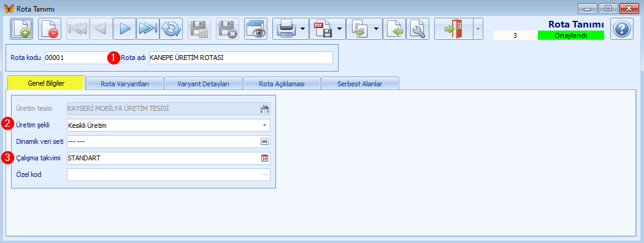Delete record icon with red minus
The height and width of the screenshot is (243, 644).
click(x=50, y=29)
